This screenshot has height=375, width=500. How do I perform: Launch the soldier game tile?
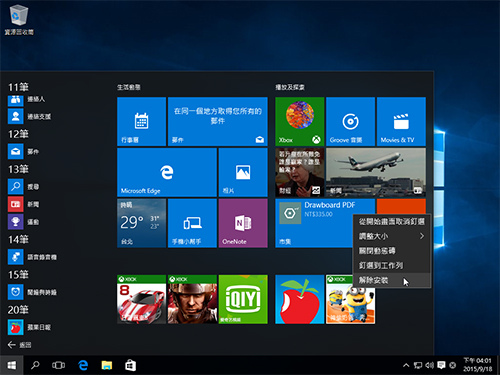(192, 299)
